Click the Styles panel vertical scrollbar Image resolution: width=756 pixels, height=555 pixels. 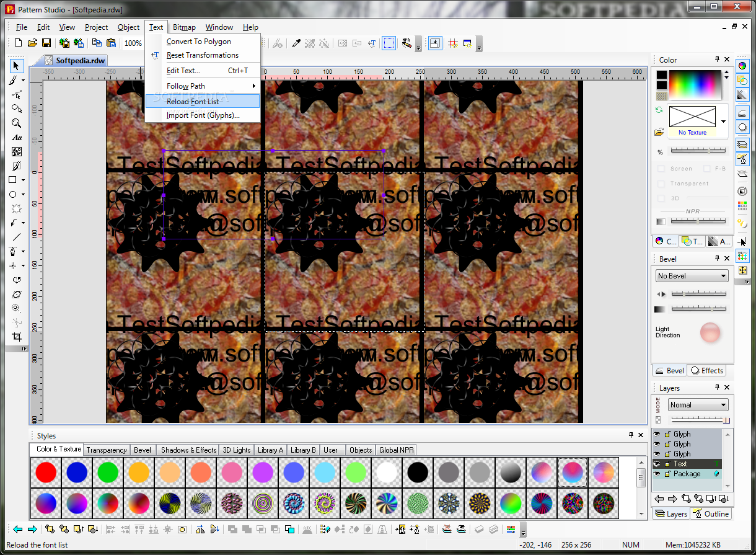[x=641, y=487]
